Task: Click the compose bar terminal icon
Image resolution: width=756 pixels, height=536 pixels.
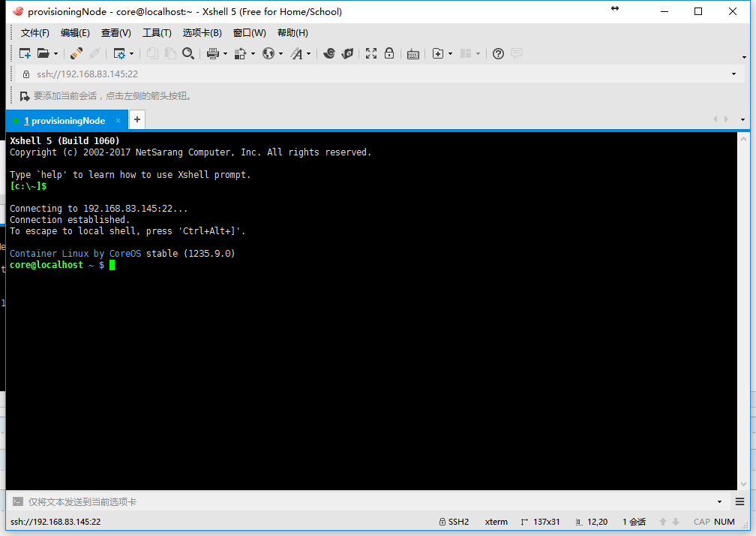Action: (18, 501)
